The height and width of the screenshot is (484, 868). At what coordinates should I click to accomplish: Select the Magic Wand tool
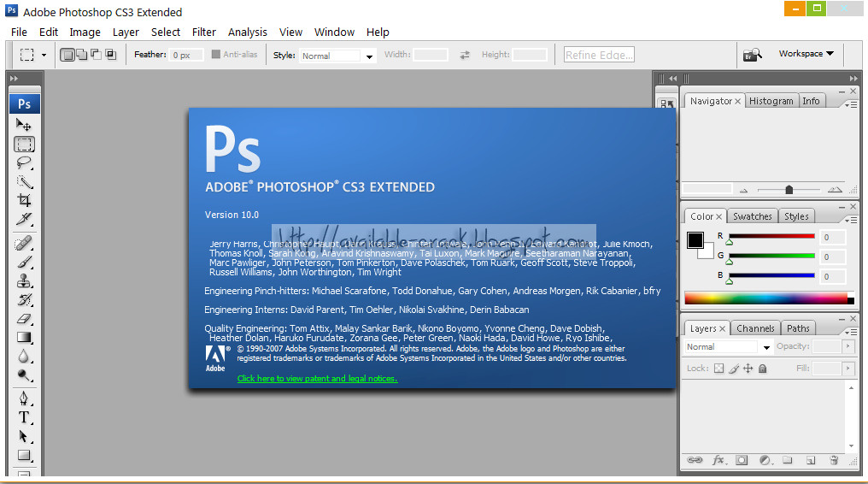click(24, 181)
